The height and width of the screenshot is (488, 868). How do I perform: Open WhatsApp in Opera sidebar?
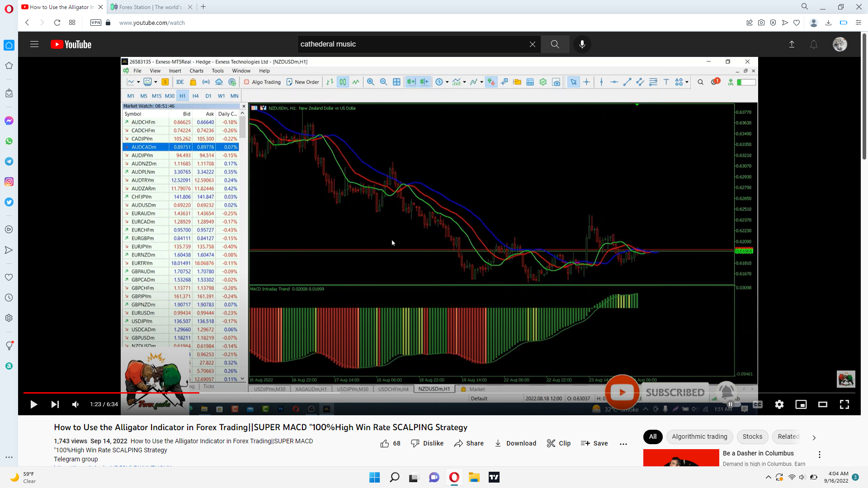coord(9,141)
